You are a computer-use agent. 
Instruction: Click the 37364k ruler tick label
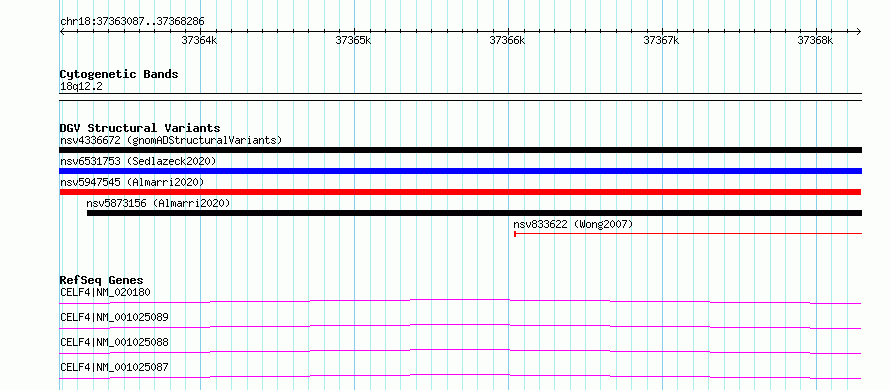199,40
